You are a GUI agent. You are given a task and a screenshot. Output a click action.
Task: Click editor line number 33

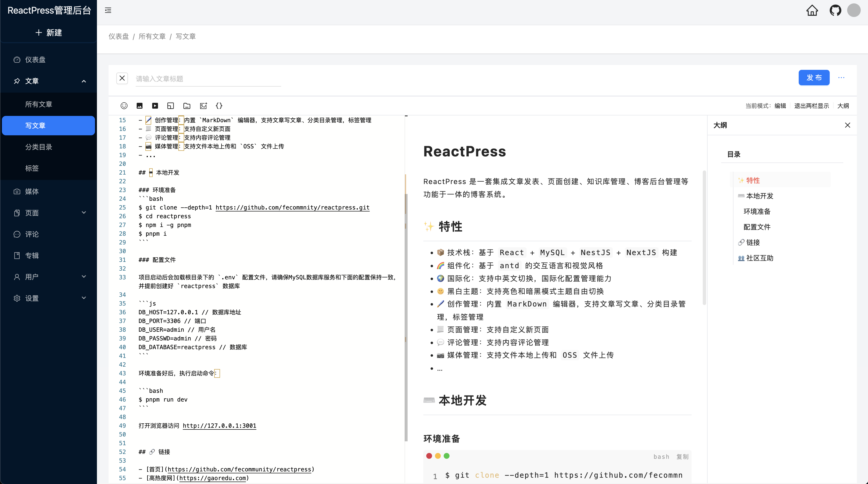(122, 277)
